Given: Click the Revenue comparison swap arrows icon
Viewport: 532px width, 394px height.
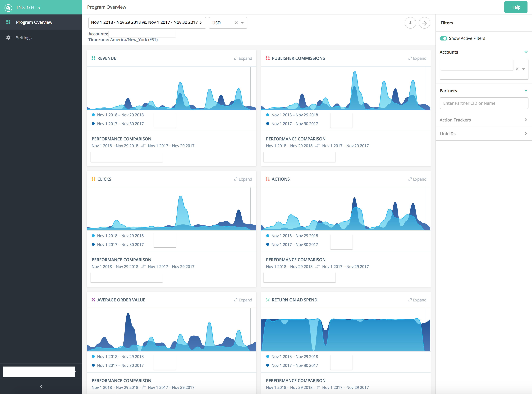Looking at the screenshot, I should 143,146.
